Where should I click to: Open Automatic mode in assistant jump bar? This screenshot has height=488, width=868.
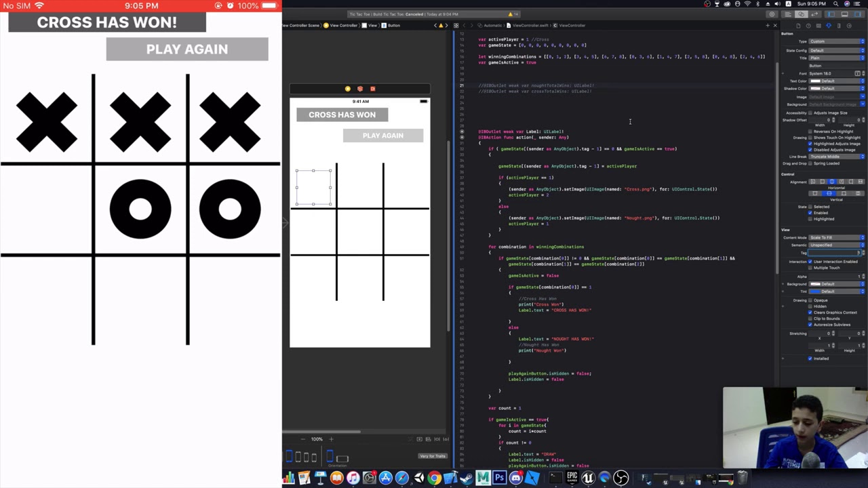(490, 26)
